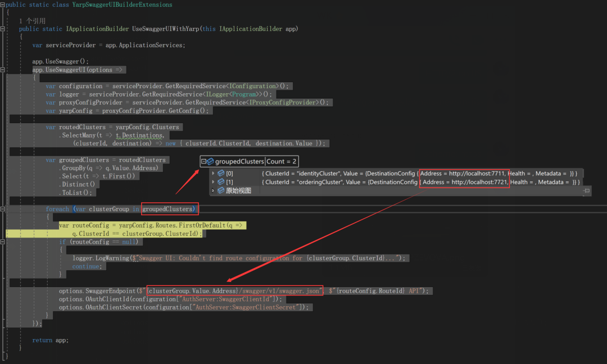Image resolution: width=607 pixels, height=364 pixels.
Task: Click the cube icon of item [0]
Action: pyautogui.click(x=221, y=174)
